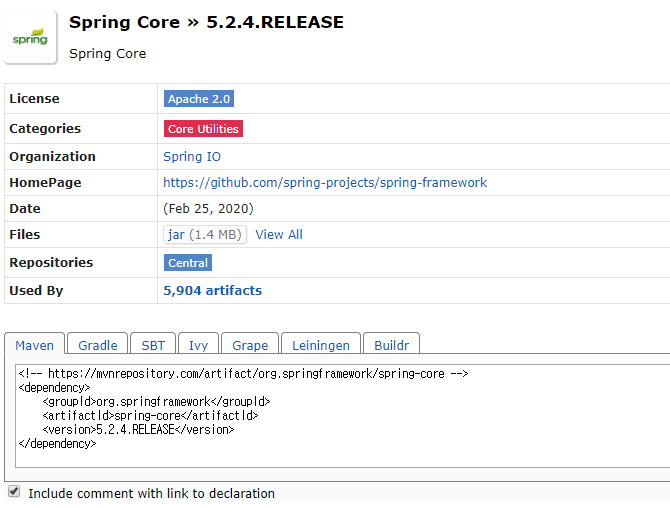Click the 'Used By' row label
This screenshot has width=670, height=508.
(36, 291)
